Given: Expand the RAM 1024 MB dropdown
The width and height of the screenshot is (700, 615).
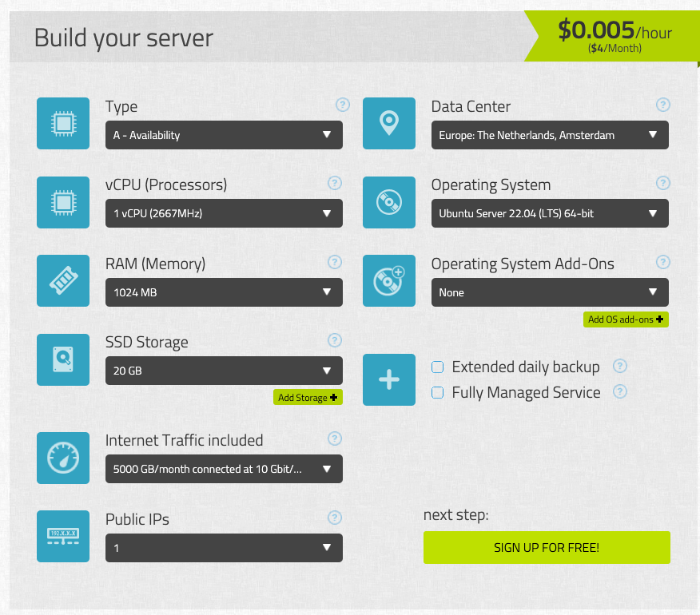Looking at the screenshot, I should click(x=224, y=292).
